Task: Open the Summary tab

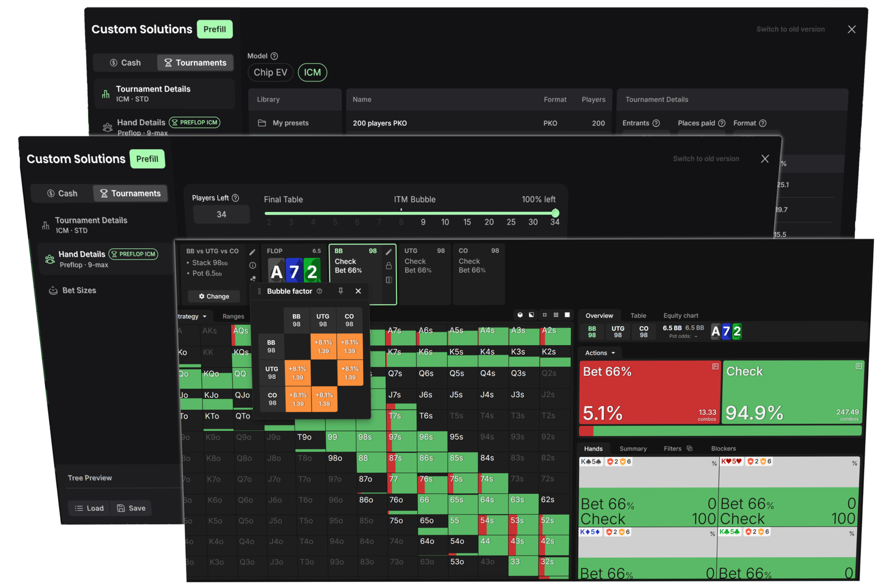Action: pos(633,449)
